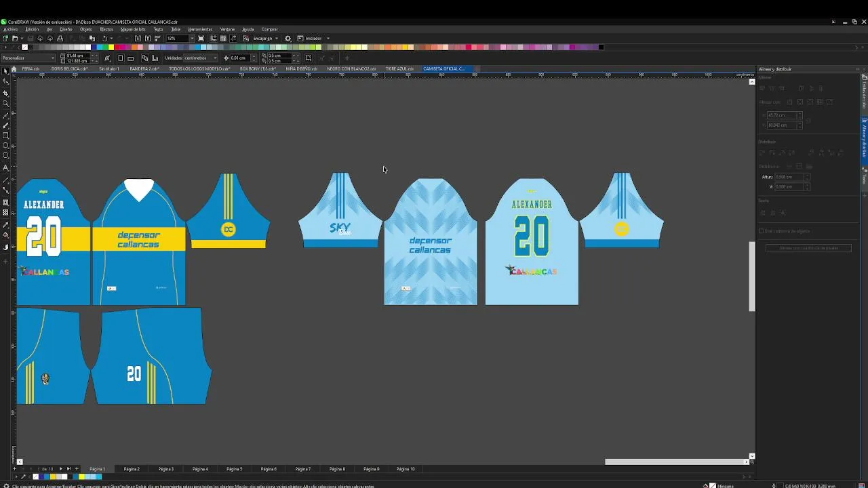Go to Página 10 tab
This screenshot has height=488, width=868.
point(406,469)
